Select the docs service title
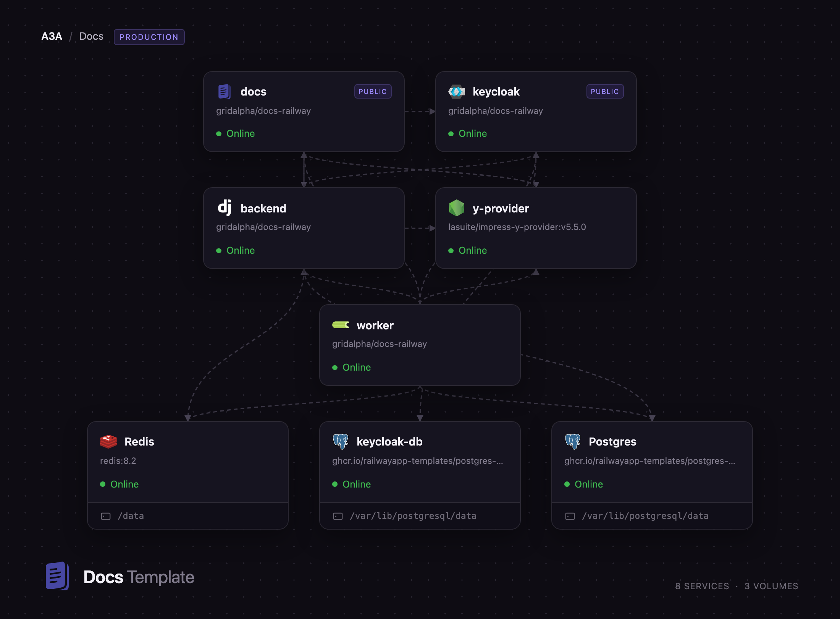The width and height of the screenshot is (840, 619). tap(254, 92)
